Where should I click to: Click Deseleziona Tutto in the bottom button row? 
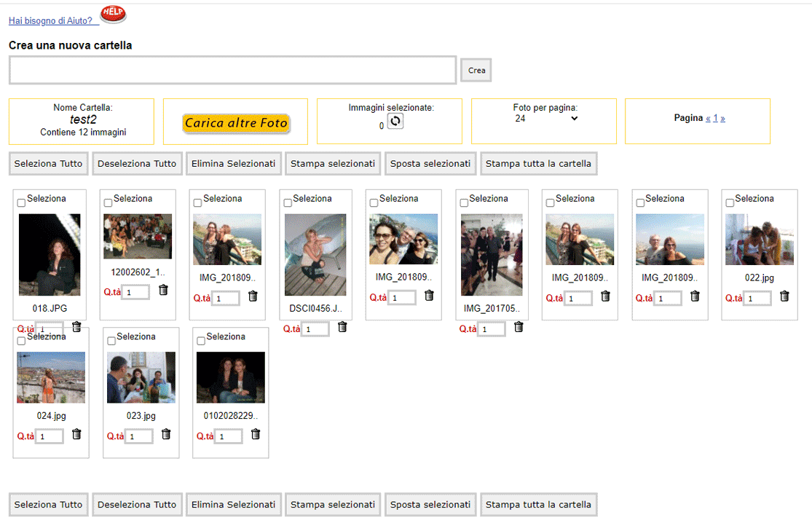(x=137, y=505)
